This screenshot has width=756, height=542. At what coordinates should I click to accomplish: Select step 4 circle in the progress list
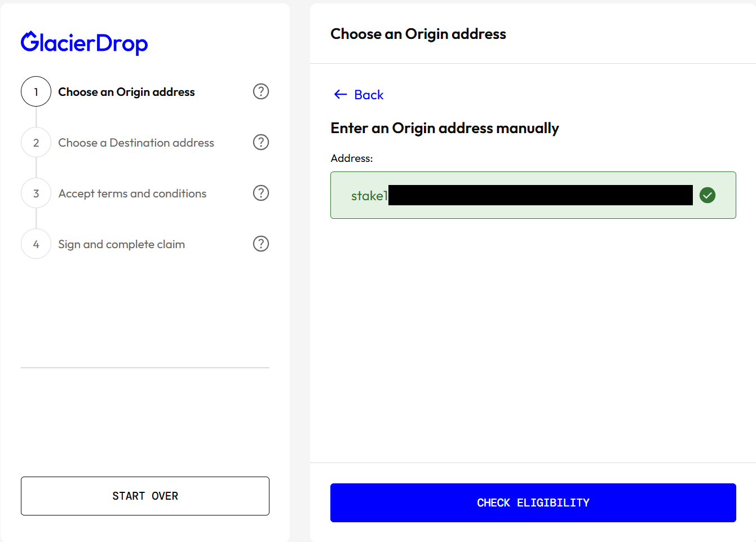pyautogui.click(x=36, y=244)
